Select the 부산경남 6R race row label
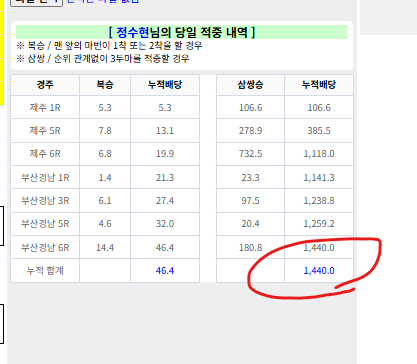Image resolution: width=417 pixels, height=364 pixels. pyautogui.click(x=45, y=248)
